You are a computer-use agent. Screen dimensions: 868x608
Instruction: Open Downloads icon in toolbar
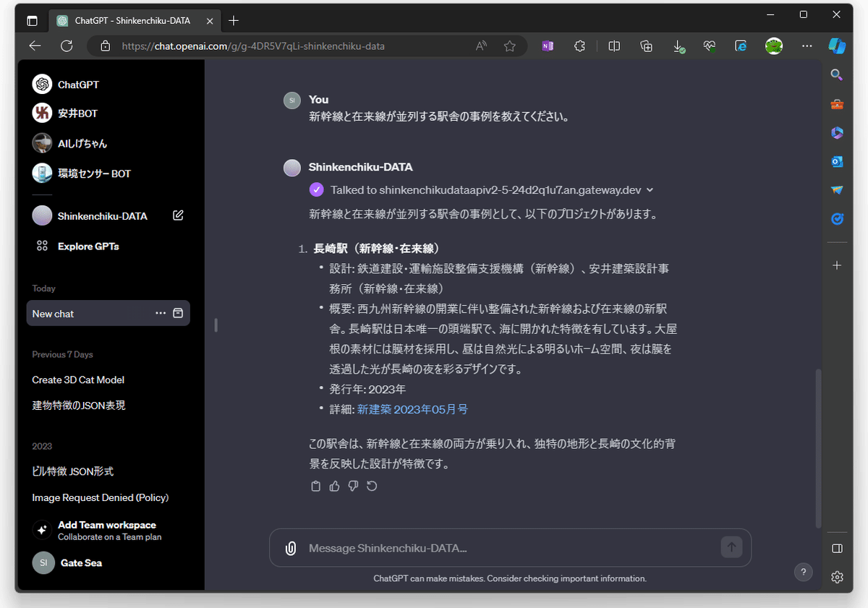tap(678, 46)
